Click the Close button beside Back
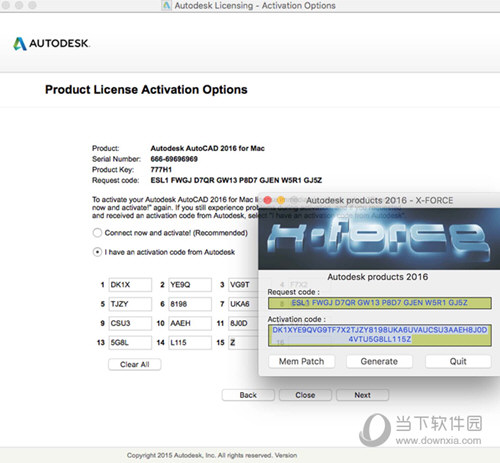 coord(305,395)
